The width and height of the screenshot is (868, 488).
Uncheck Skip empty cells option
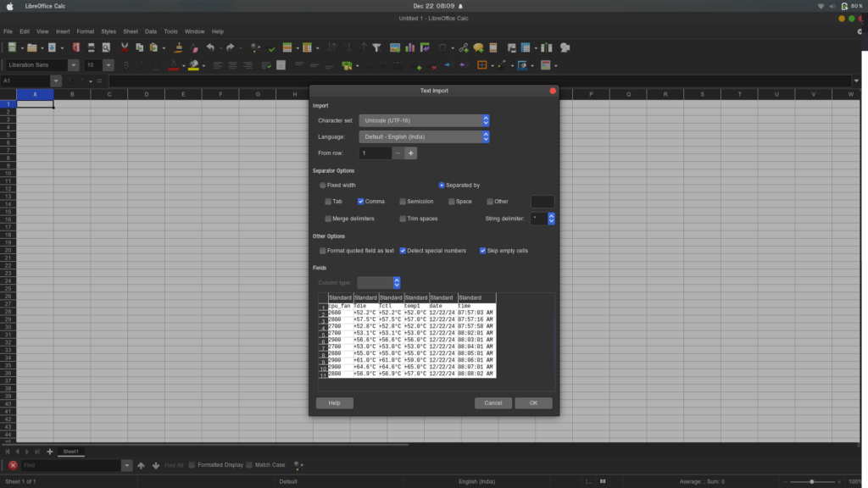coord(482,251)
